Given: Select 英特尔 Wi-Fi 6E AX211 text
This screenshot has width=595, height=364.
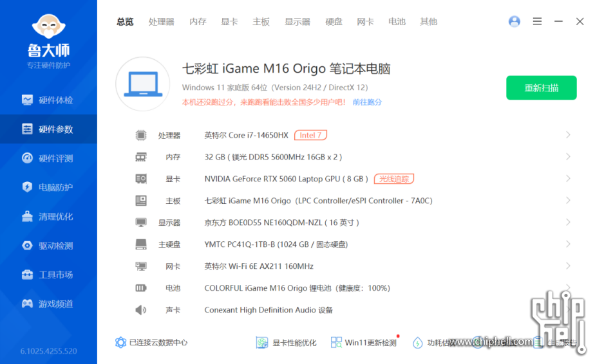Looking at the screenshot, I should (259, 266).
